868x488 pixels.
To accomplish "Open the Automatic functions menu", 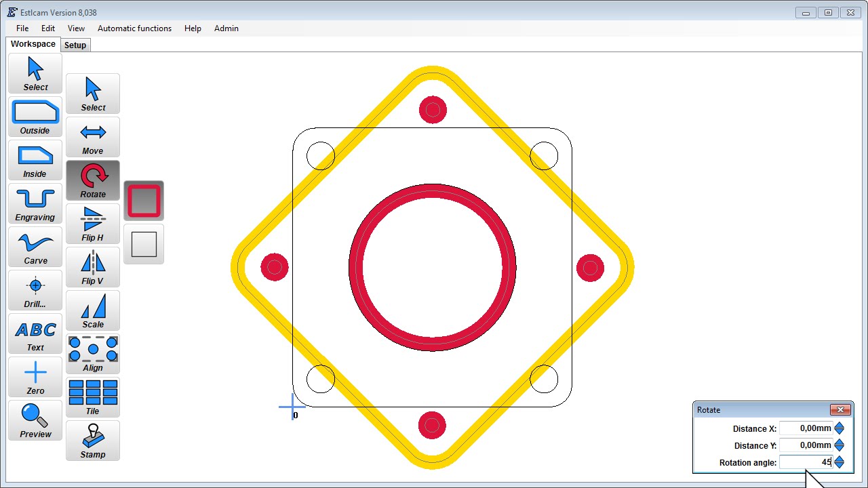I will click(134, 28).
